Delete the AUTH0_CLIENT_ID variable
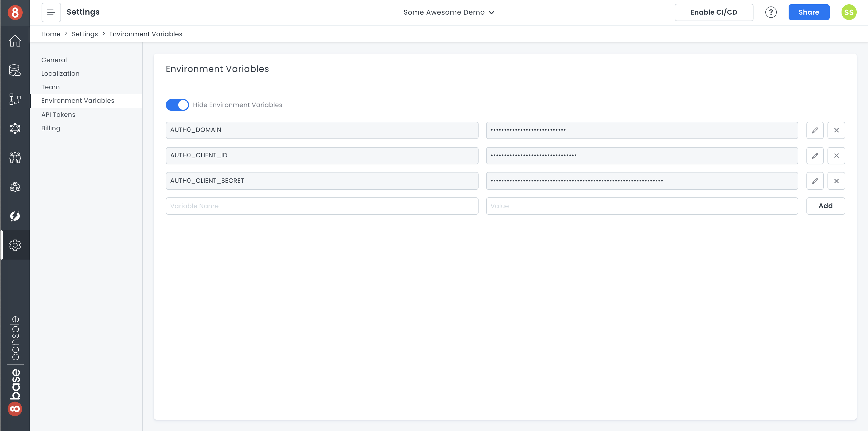Viewport: 868px width, 431px height. pyautogui.click(x=836, y=155)
